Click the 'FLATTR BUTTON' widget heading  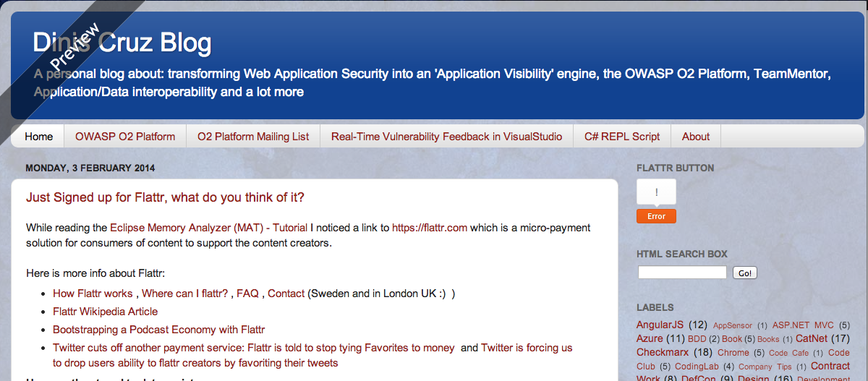(x=676, y=168)
